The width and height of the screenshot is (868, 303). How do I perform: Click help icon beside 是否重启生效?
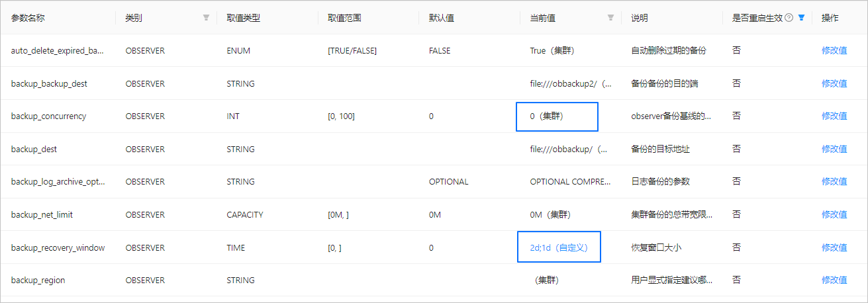pos(789,19)
